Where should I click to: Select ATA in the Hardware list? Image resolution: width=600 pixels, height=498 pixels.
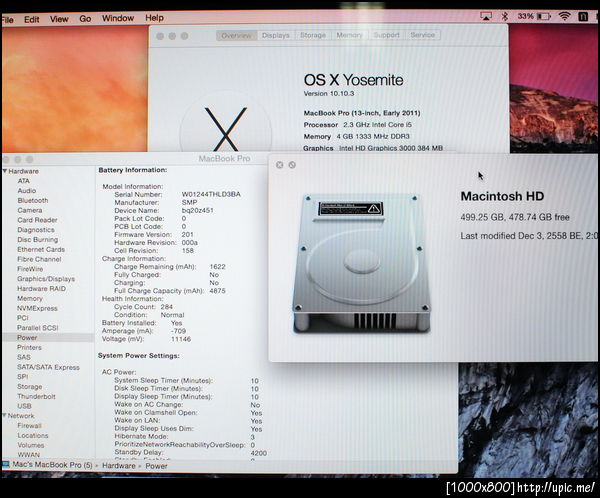pos(23,181)
